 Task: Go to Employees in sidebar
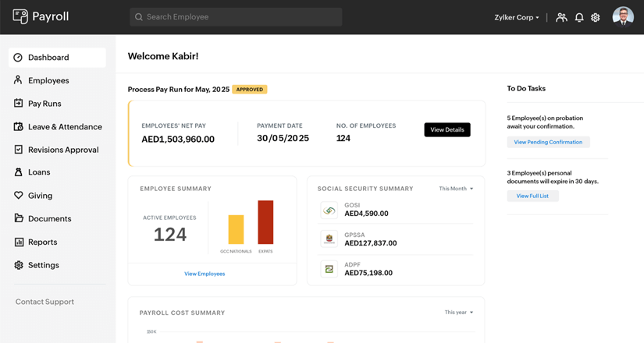pos(48,80)
